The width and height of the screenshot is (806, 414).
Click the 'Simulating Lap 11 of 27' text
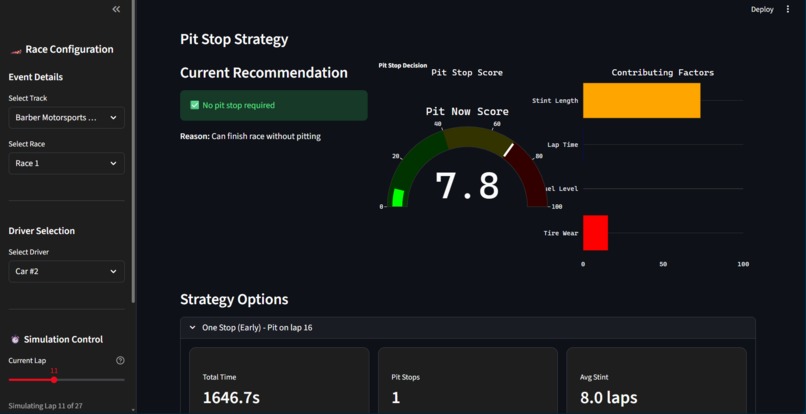click(45, 406)
